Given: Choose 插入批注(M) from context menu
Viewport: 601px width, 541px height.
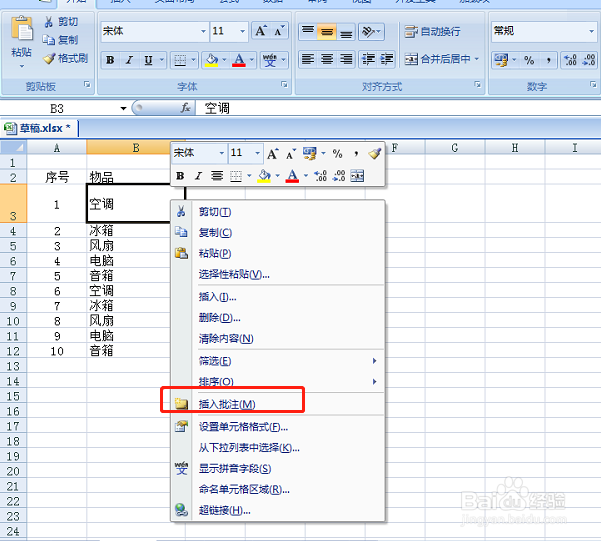Looking at the screenshot, I should coord(278,404).
